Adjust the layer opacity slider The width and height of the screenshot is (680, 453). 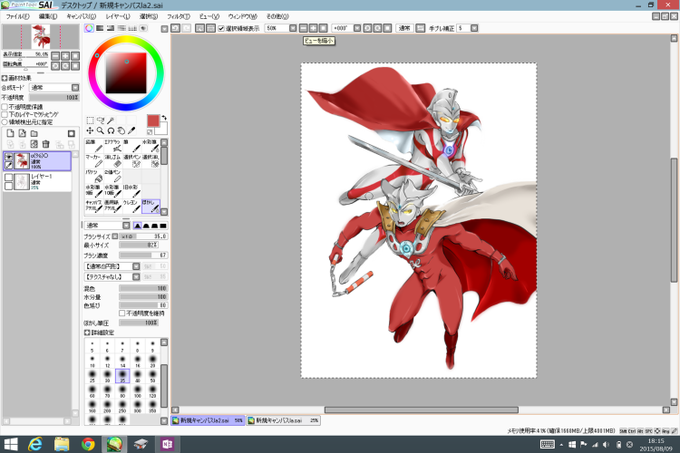point(54,98)
